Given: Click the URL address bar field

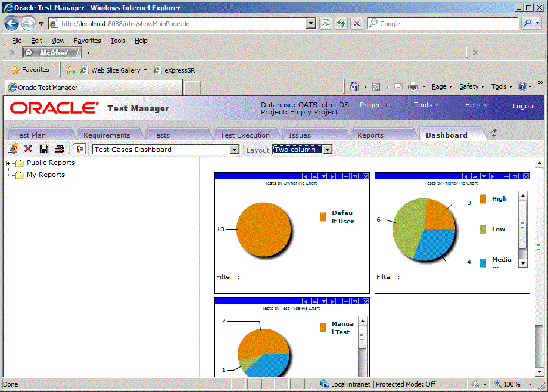Looking at the screenshot, I should (182, 23).
